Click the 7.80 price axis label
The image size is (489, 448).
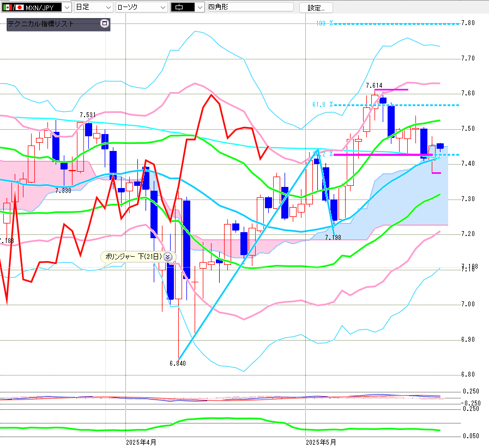[x=468, y=23]
